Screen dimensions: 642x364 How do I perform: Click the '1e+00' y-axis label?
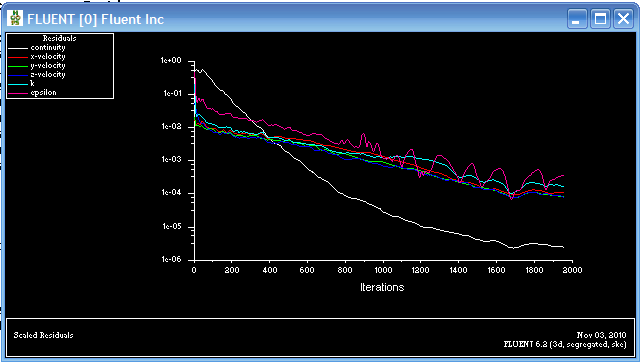171,61
